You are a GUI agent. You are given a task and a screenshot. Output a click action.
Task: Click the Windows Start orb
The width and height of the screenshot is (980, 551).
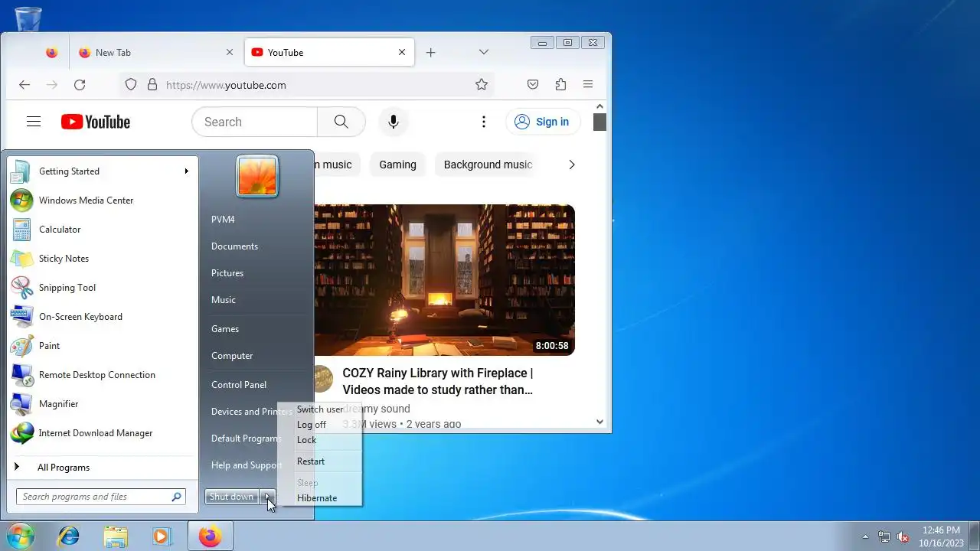tap(20, 536)
